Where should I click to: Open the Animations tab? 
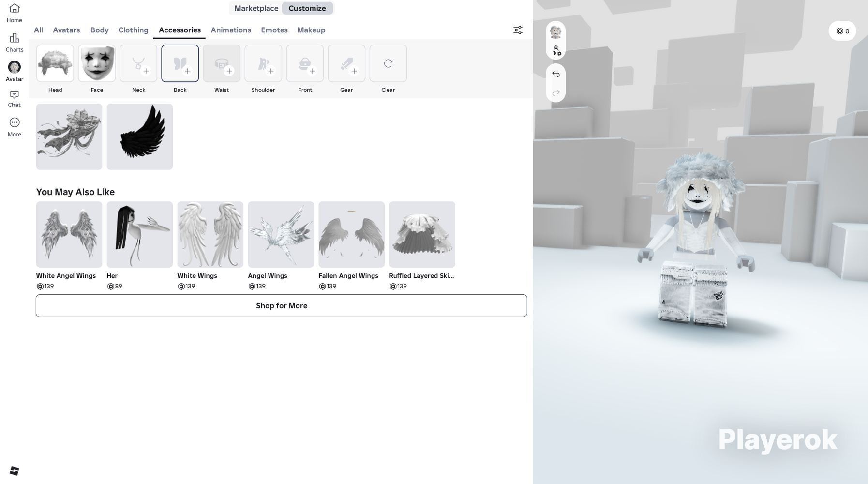[231, 30]
